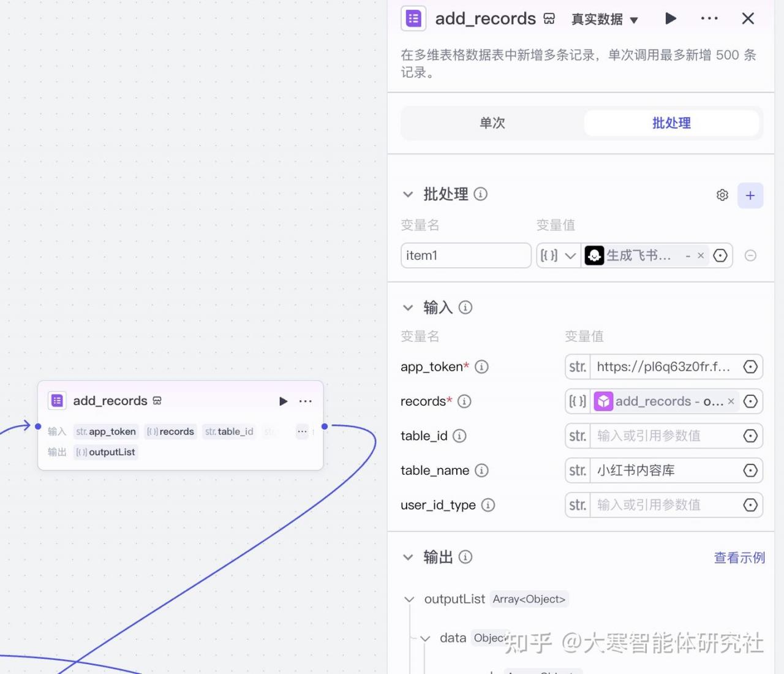Click the node's output connection port
784x674 pixels.
[325, 426]
